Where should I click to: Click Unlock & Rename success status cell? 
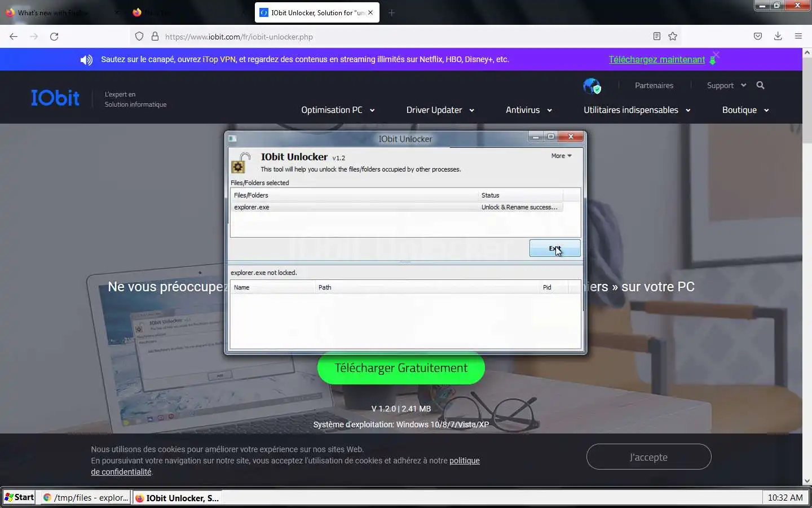pyautogui.click(x=519, y=207)
